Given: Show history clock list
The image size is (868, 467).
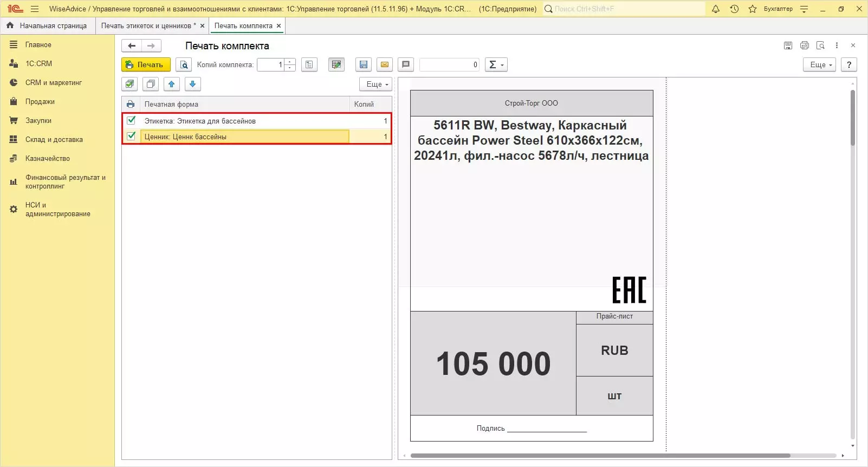Looking at the screenshot, I should tap(734, 9).
